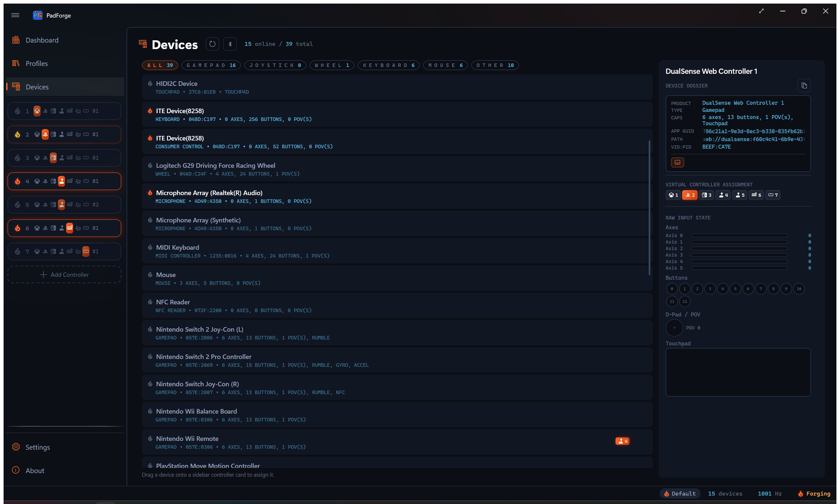Assign device to virtual controller 5

click(740, 195)
